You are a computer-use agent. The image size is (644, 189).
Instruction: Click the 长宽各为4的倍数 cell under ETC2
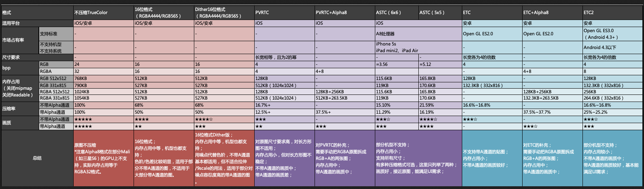click(613, 57)
